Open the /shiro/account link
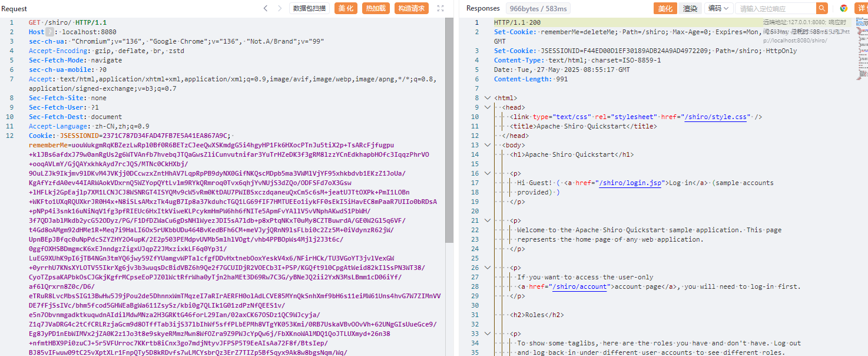 pyautogui.click(x=578, y=286)
